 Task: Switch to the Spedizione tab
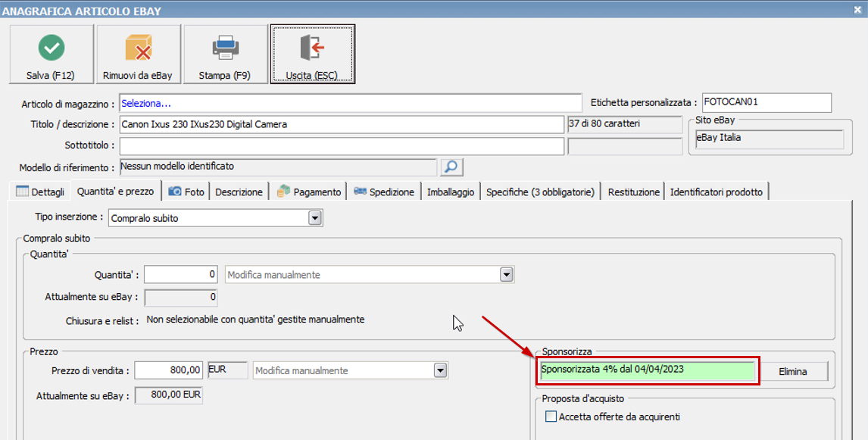pos(384,192)
